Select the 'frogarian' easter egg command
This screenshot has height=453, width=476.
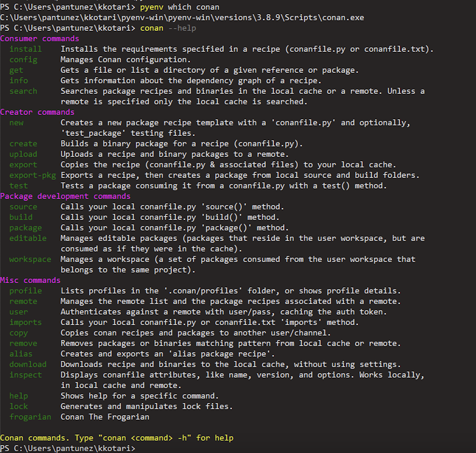click(30, 417)
